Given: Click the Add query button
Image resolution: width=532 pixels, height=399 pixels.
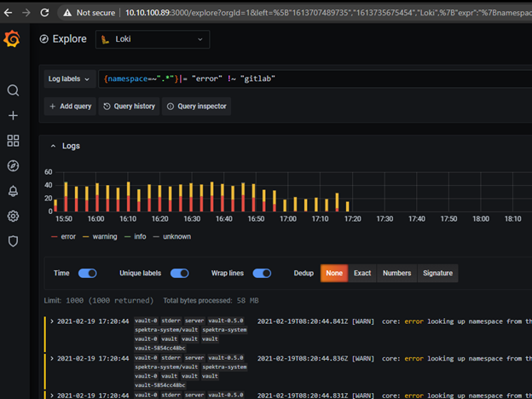Looking at the screenshot, I should point(70,107).
